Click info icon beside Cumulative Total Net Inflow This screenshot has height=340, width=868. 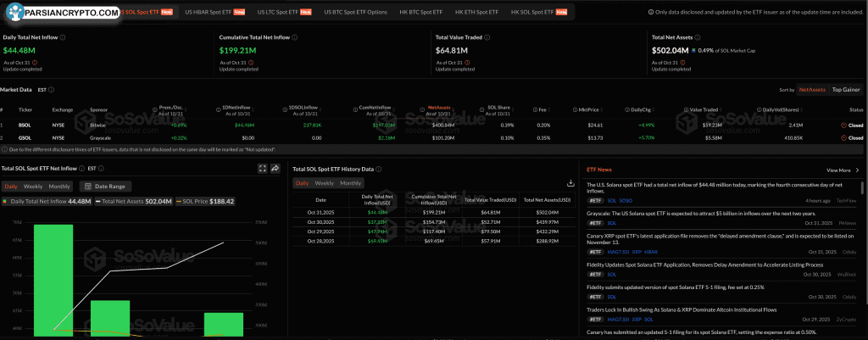(294, 37)
